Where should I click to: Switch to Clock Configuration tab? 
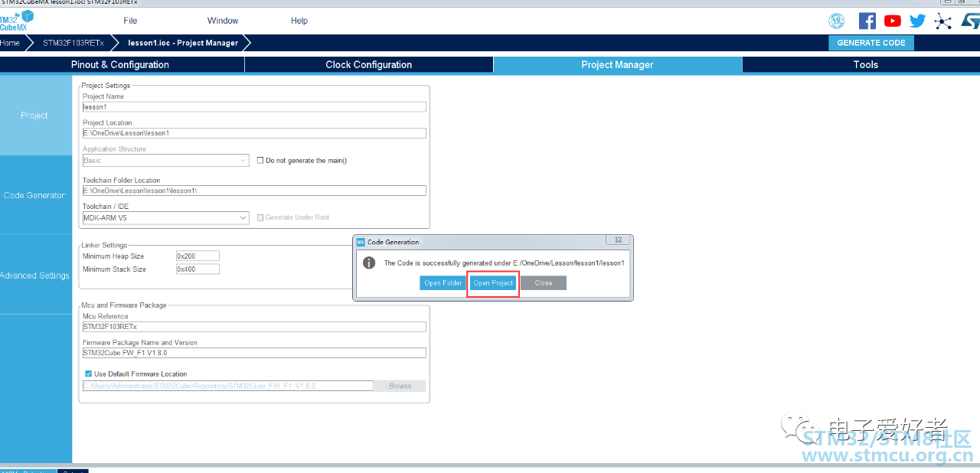368,65
